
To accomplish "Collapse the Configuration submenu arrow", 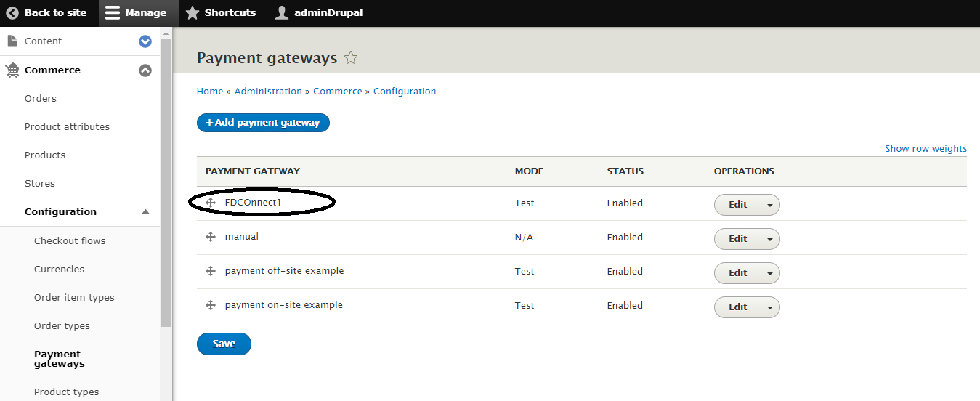I will (145, 212).
